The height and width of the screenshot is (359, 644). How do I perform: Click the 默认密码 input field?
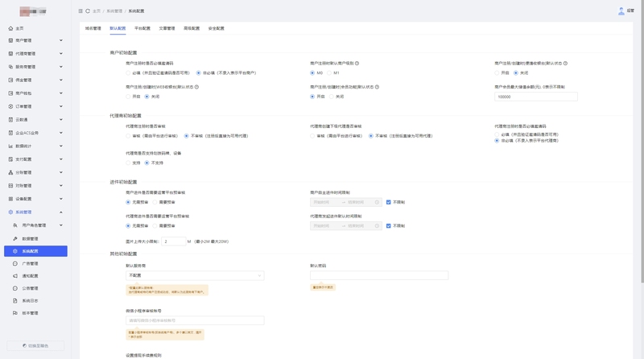tap(379, 275)
